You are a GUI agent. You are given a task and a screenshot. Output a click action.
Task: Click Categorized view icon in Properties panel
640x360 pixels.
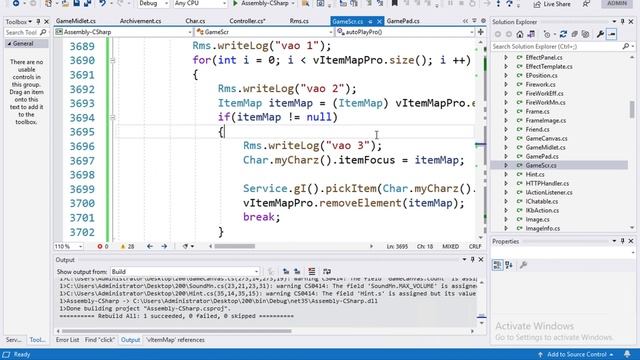click(x=497, y=265)
